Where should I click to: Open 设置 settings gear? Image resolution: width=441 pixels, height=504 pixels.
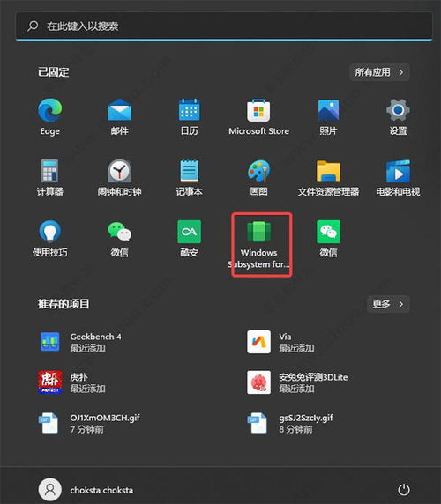tap(398, 117)
